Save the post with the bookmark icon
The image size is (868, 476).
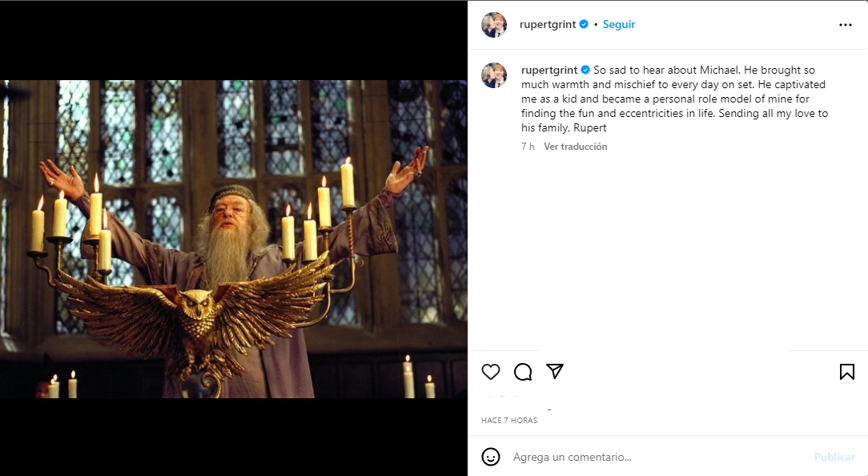(x=846, y=372)
